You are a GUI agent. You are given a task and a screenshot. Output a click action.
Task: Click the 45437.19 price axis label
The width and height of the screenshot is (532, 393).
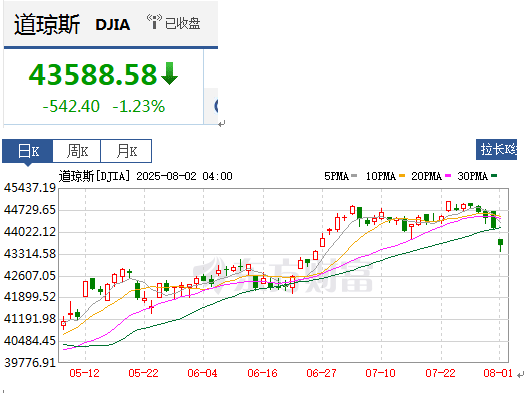pyautogui.click(x=30, y=188)
